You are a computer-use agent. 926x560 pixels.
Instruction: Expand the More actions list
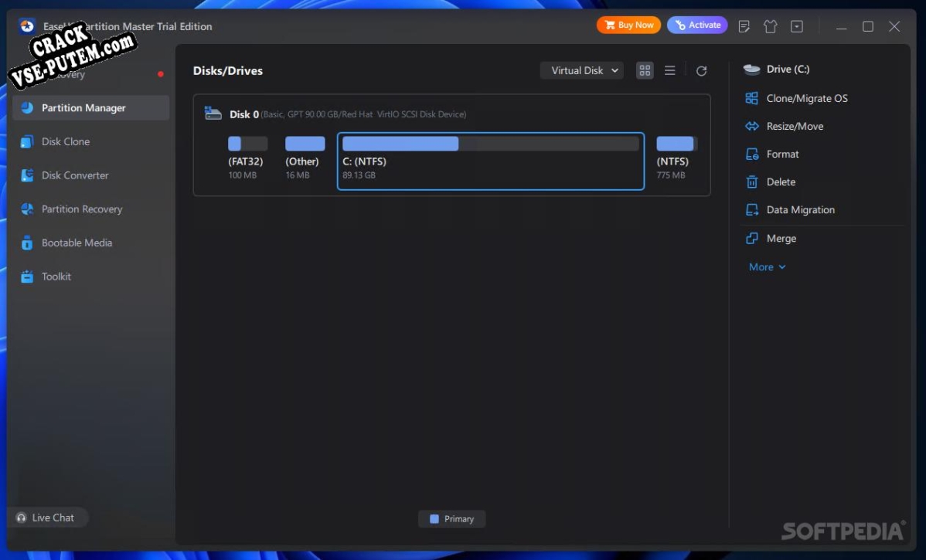[x=767, y=266]
